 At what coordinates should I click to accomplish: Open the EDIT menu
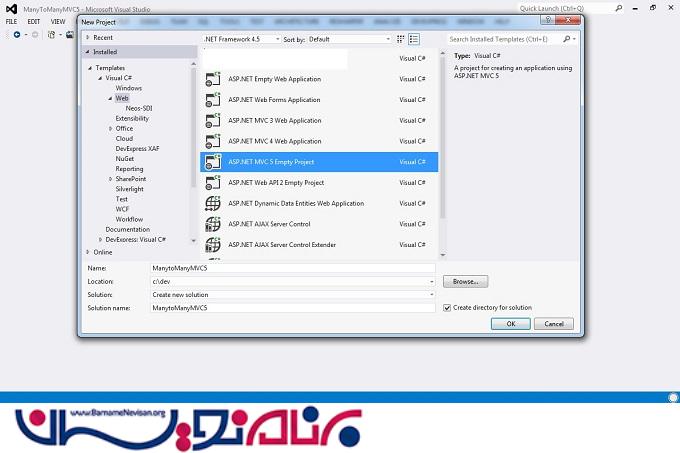coord(33,21)
